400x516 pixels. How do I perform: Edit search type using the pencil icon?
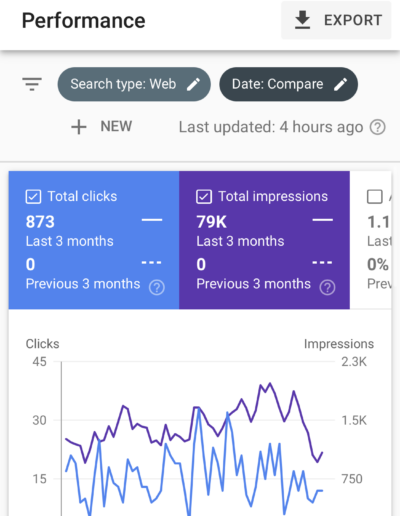click(x=193, y=84)
